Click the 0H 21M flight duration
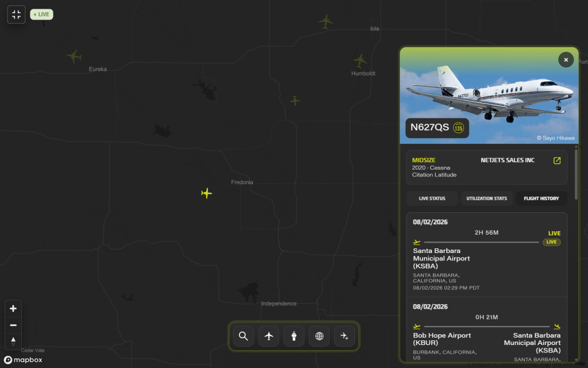 click(486, 317)
